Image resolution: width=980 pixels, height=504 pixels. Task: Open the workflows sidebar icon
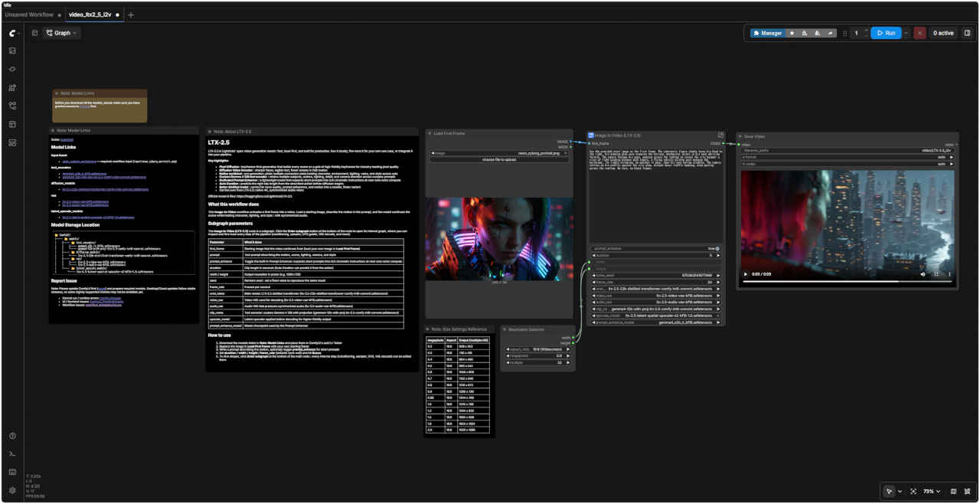pos(12,106)
